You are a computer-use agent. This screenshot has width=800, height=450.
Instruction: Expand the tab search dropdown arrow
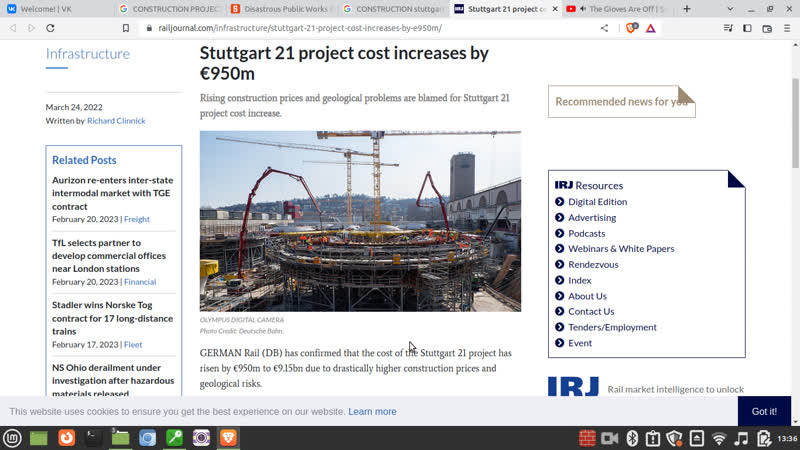pyautogui.click(x=730, y=9)
